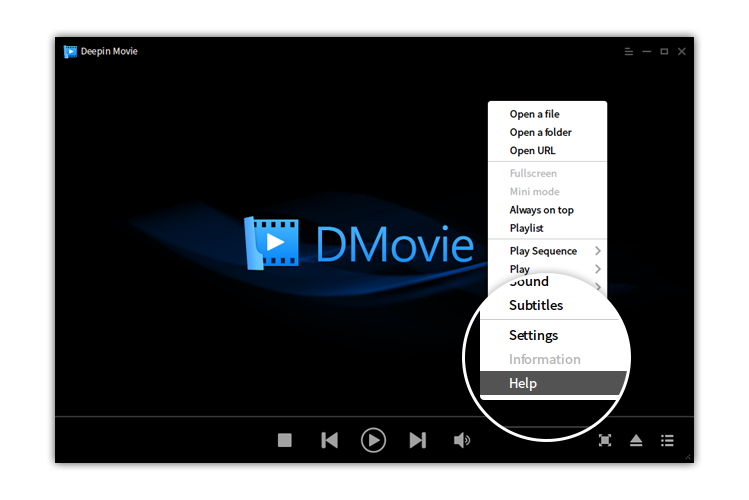Click the highlighted 'Help' menu item

553,383
